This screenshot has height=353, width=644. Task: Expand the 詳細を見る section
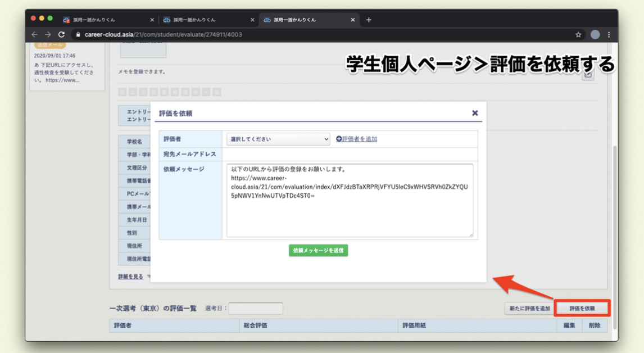[131, 277]
